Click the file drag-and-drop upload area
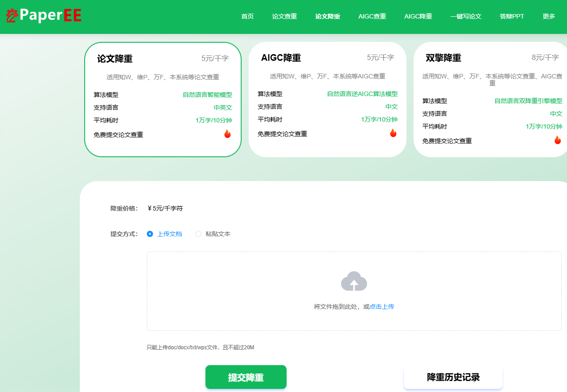Screen dimensions: 567x392 click(x=354, y=291)
